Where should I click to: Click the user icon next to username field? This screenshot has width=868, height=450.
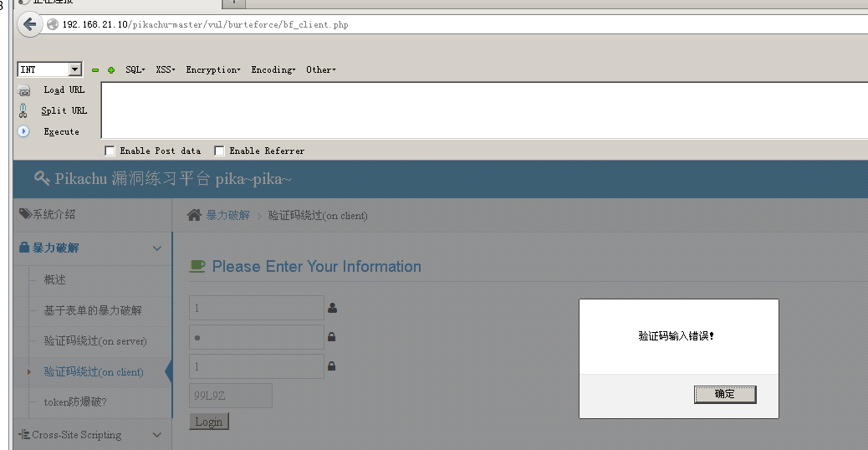coord(332,308)
